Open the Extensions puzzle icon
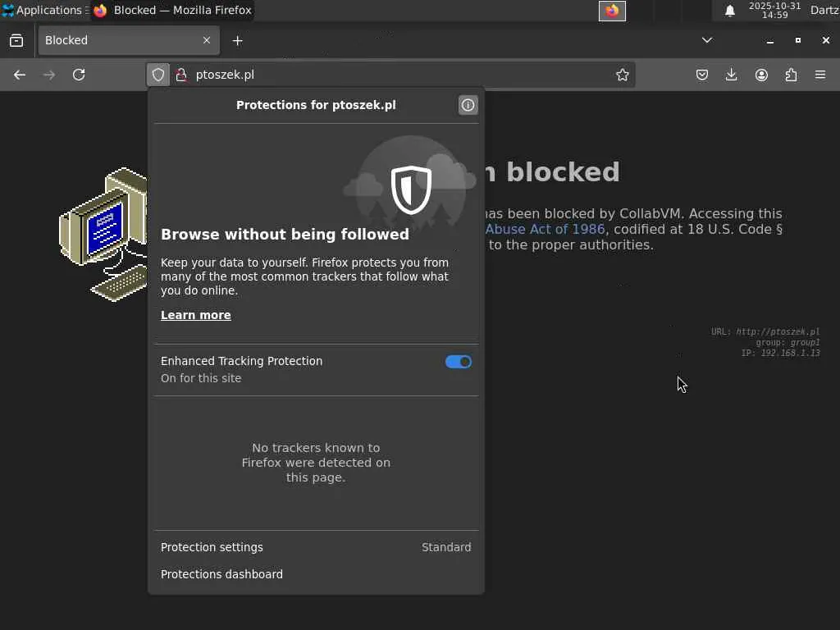Image resolution: width=840 pixels, height=630 pixels. coord(791,75)
